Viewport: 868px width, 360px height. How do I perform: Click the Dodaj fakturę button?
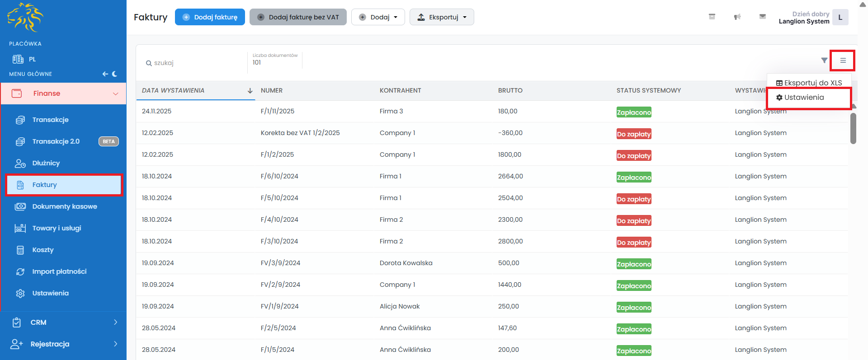[210, 17]
